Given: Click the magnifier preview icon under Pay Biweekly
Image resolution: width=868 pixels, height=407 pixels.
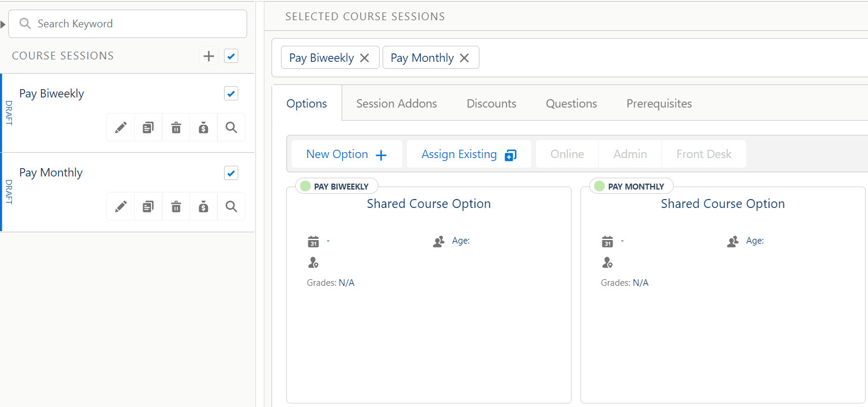Looking at the screenshot, I should click(231, 127).
